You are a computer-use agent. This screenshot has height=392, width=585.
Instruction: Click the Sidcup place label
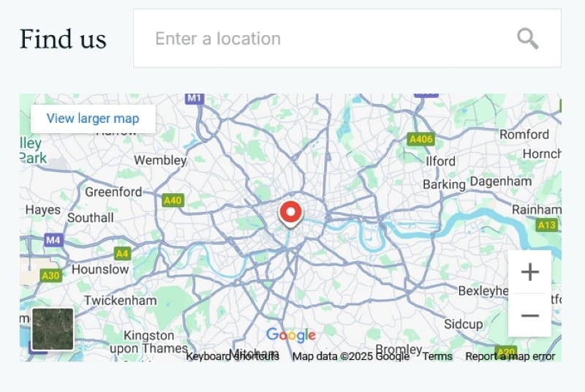click(464, 324)
